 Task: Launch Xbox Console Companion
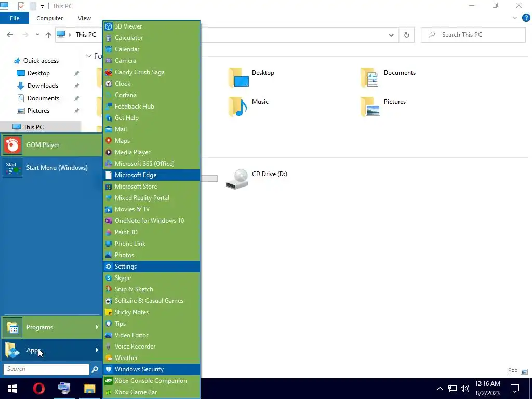click(151, 381)
